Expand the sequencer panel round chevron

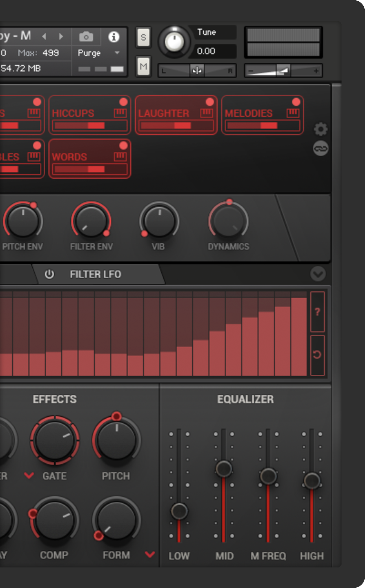tap(318, 274)
